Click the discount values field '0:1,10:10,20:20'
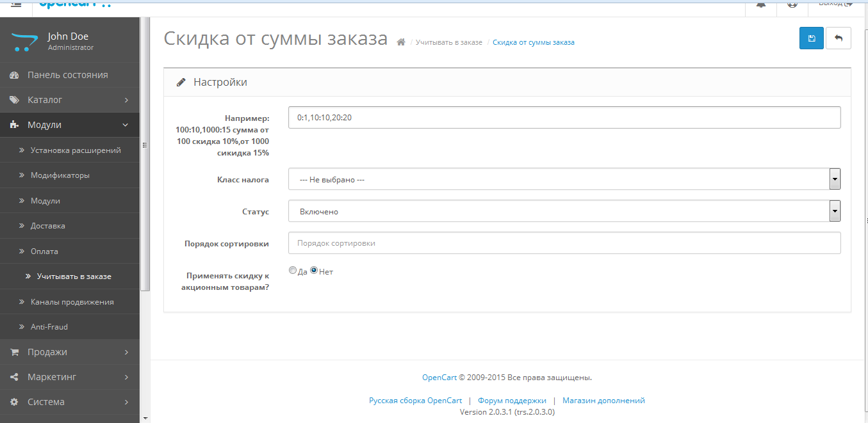This screenshot has width=868, height=423. pyautogui.click(x=564, y=118)
